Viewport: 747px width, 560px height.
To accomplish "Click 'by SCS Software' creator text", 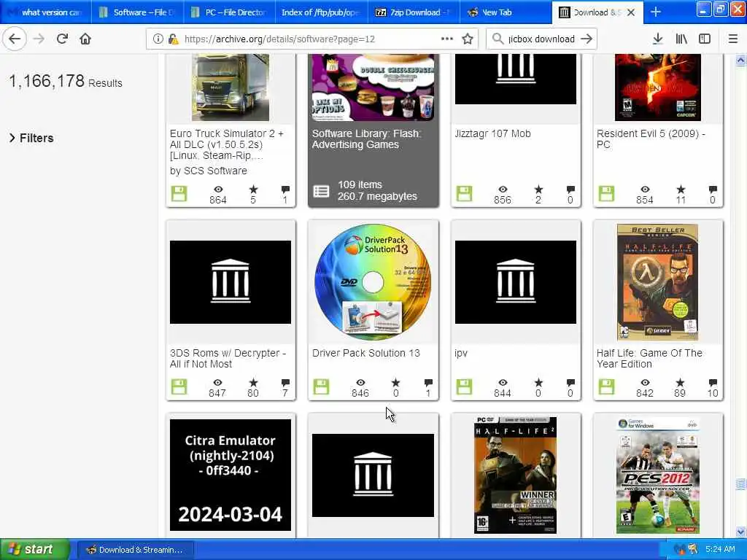I will [x=208, y=171].
